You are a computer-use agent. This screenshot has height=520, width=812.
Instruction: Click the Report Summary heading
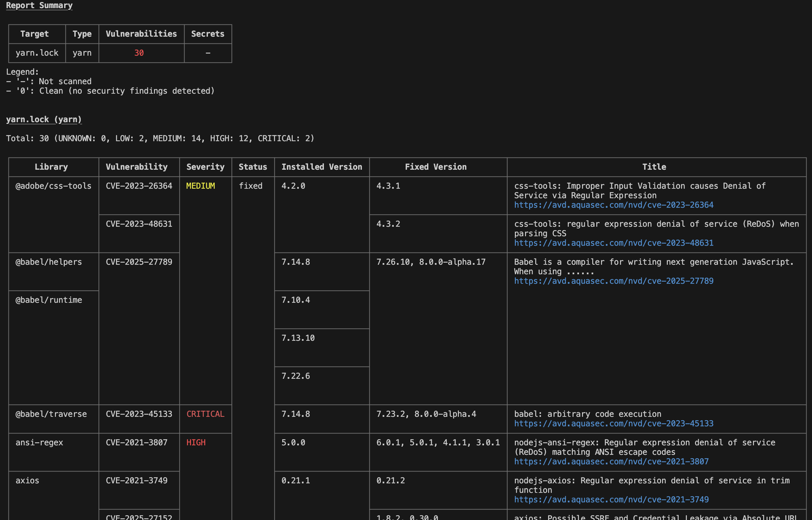[x=39, y=5]
